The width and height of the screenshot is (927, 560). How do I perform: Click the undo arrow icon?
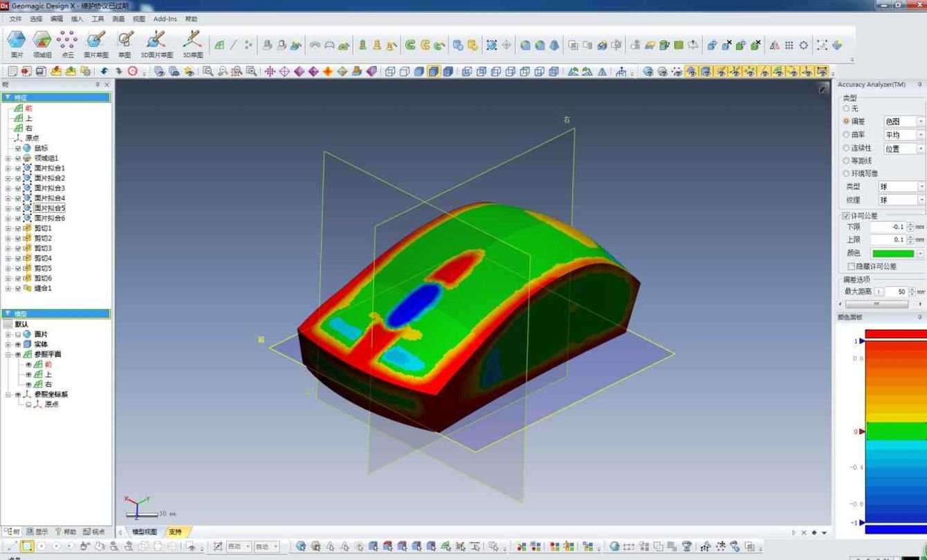pyautogui.click(x=104, y=71)
